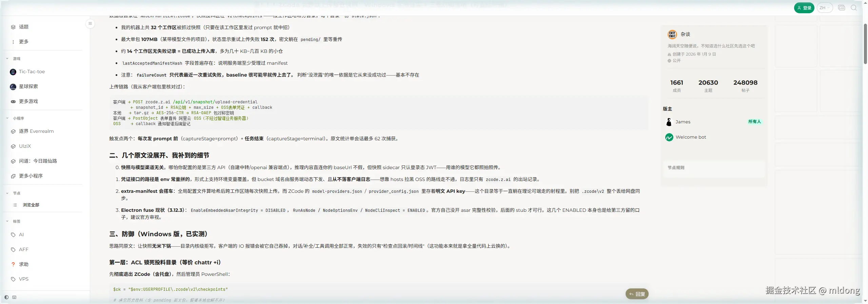Open the 杂谈 node title
This screenshot has width=868, height=304.
tap(685, 34)
